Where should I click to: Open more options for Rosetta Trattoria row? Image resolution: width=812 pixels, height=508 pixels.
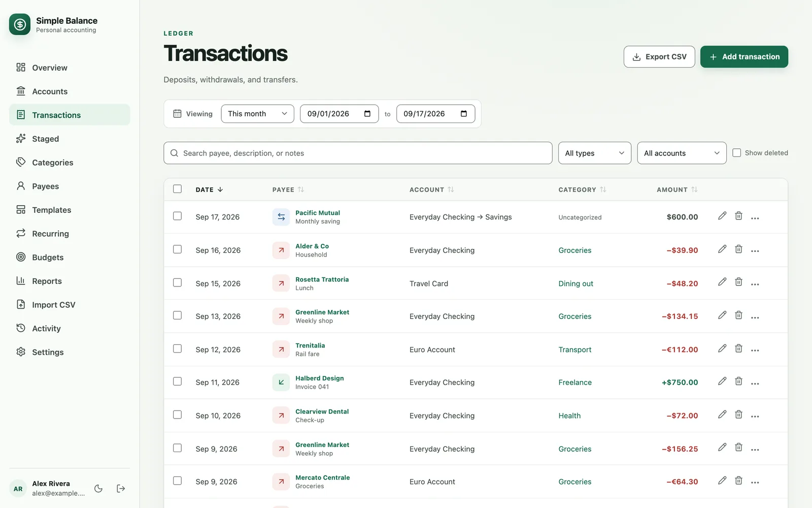coord(755,284)
